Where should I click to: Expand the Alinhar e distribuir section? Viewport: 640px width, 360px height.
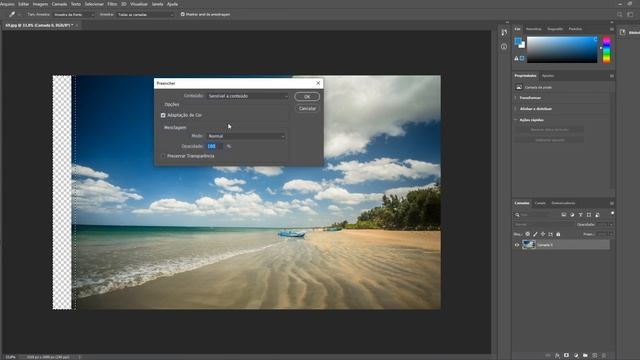(x=516, y=109)
